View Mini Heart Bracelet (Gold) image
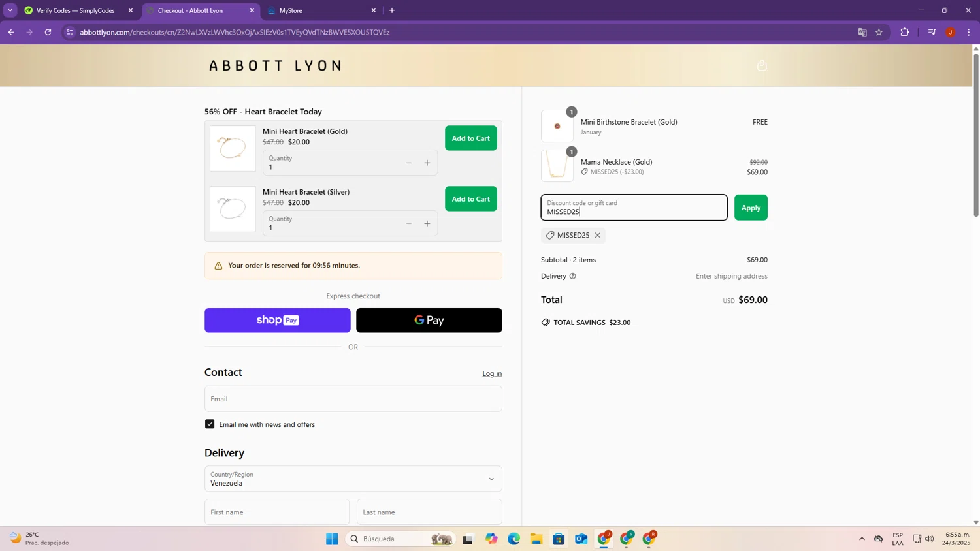The image size is (980, 551). point(233,148)
